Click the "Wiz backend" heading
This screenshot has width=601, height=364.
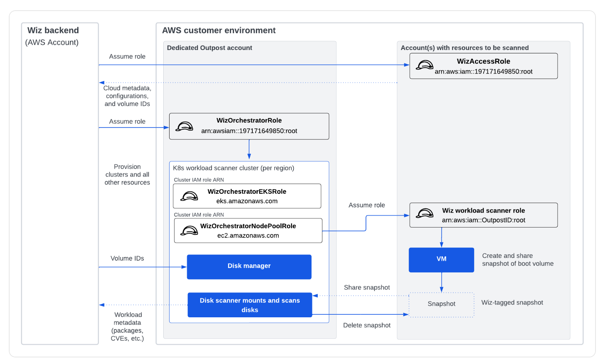[x=53, y=30]
